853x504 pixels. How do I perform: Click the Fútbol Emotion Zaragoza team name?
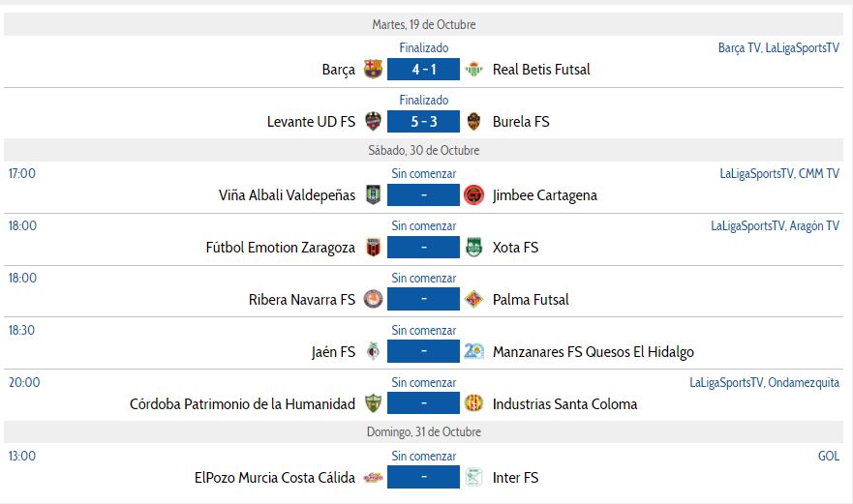tap(280, 247)
